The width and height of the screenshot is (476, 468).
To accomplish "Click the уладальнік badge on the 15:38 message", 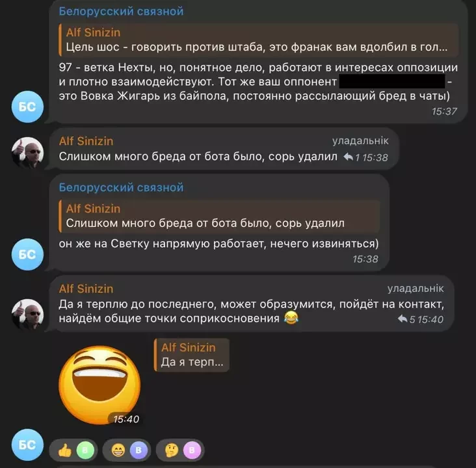I will pyautogui.click(x=360, y=141).
